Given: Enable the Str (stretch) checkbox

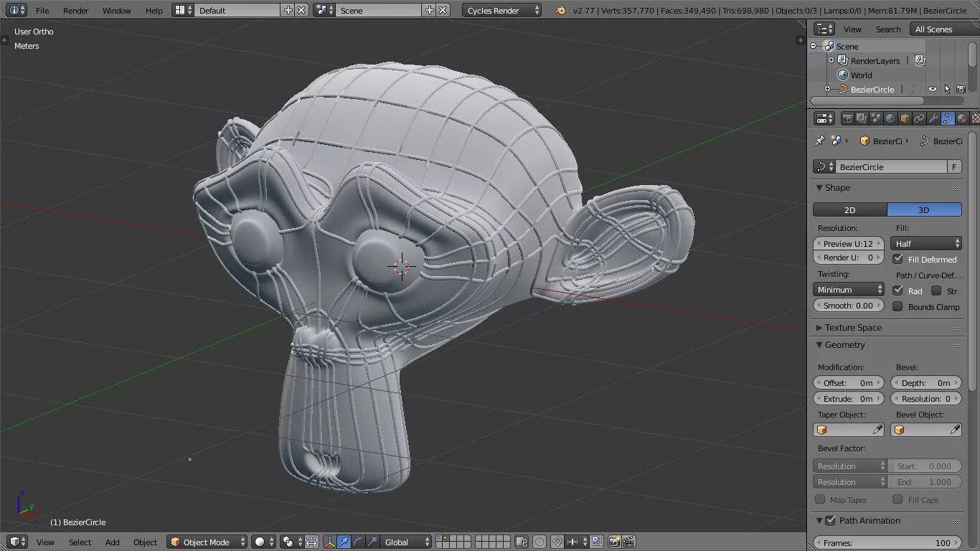Looking at the screenshot, I should pyautogui.click(x=936, y=291).
